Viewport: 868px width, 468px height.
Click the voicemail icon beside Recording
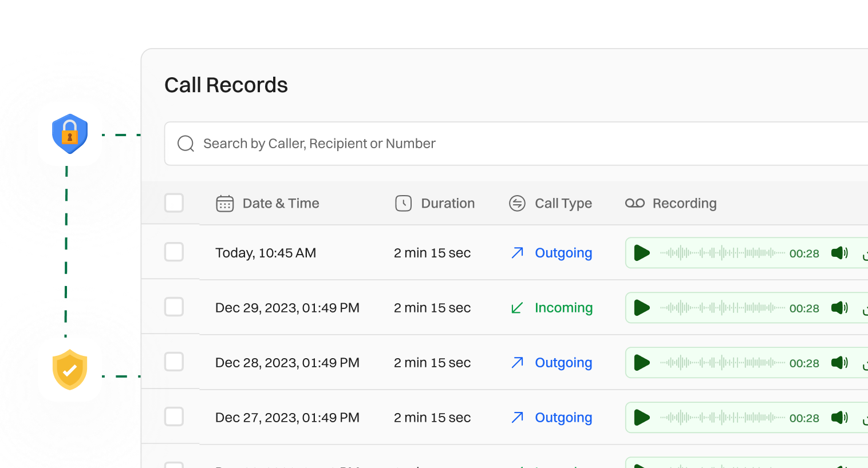pyautogui.click(x=634, y=203)
